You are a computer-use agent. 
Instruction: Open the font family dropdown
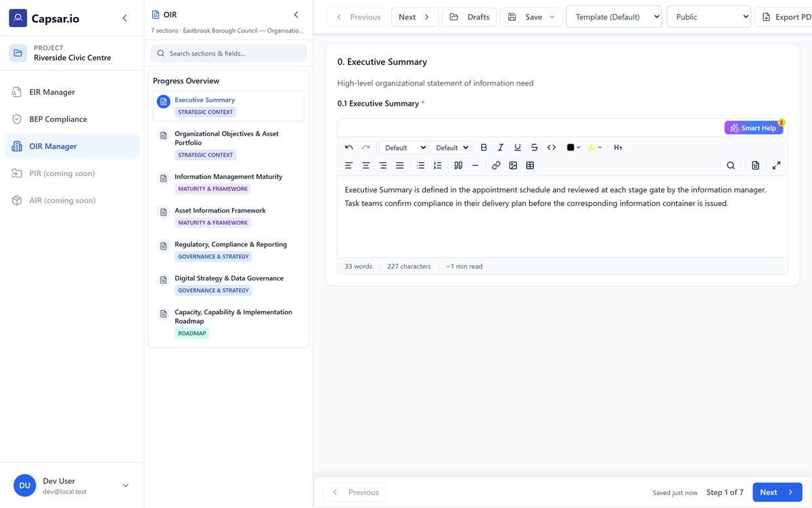pyautogui.click(x=403, y=148)
